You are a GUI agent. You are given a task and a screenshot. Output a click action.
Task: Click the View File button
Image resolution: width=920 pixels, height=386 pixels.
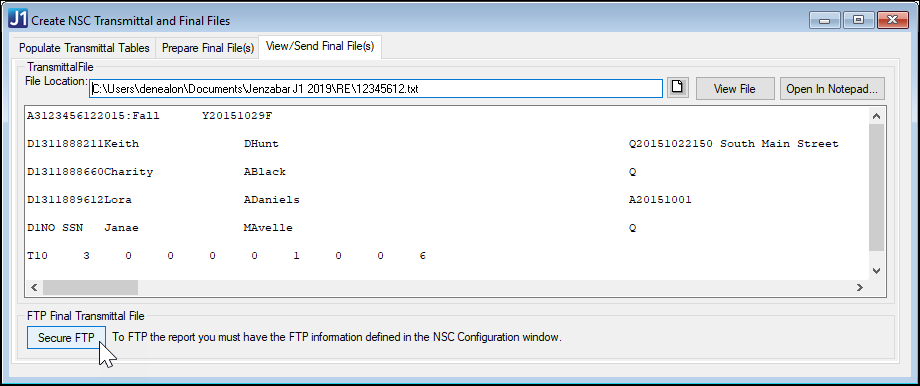(x=735, y=89)
